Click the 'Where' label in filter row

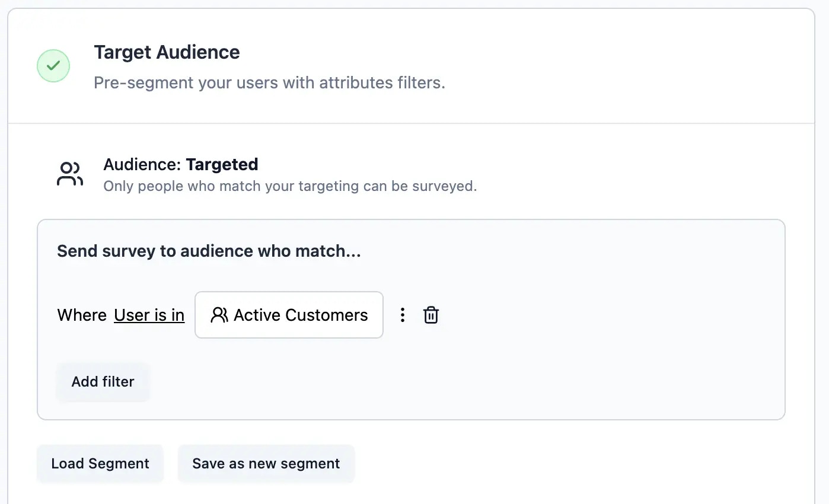[x=82, y=315]
